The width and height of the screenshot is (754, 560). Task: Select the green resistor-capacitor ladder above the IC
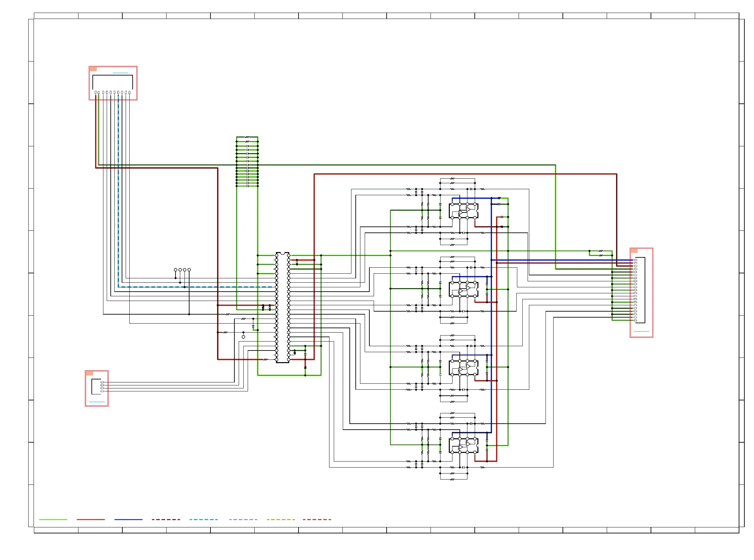click(x=247, y=162)
